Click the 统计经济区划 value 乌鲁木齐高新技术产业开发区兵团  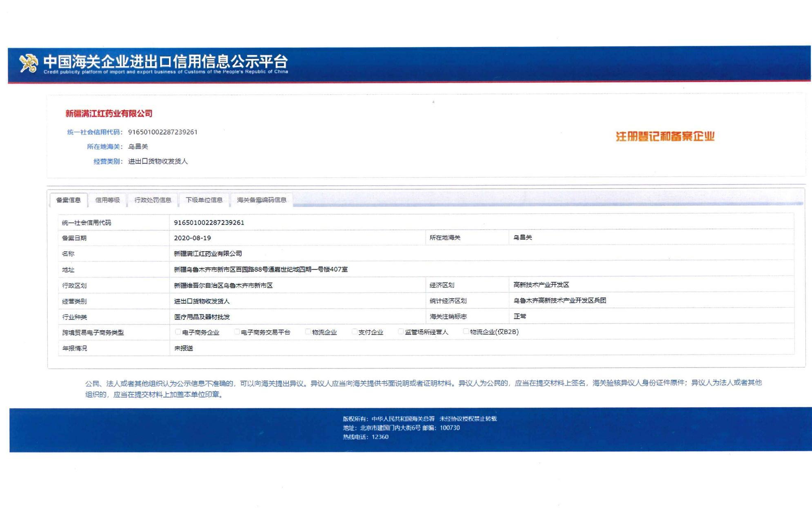560,300
